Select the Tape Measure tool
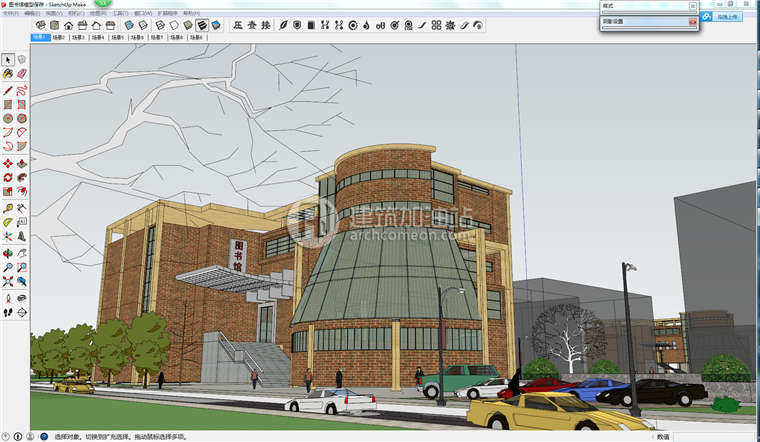This screenshot has width=760, height=442. [x=8, y=207]
